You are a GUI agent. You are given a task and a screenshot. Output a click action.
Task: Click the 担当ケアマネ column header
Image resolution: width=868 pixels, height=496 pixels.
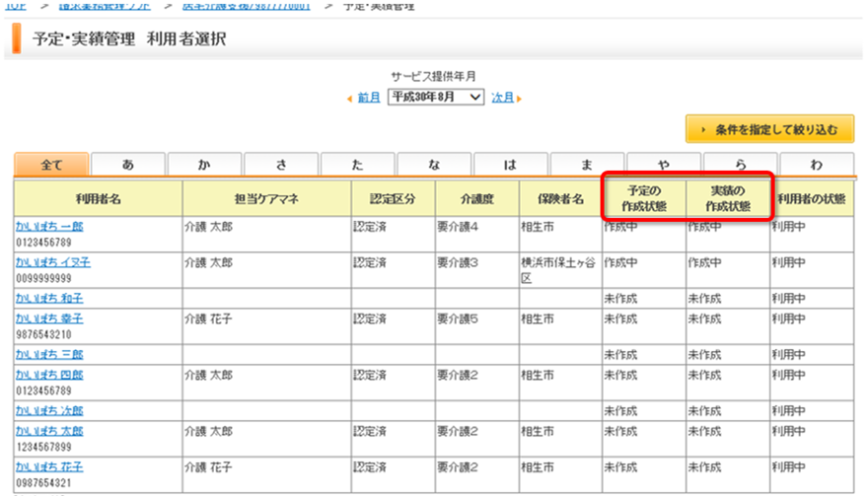(x=266, y=199)
